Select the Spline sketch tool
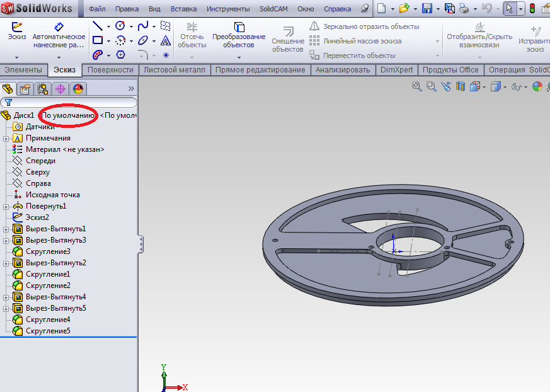Image resolution: width=550 pixels, height=392 pixels. click(143, 26)
